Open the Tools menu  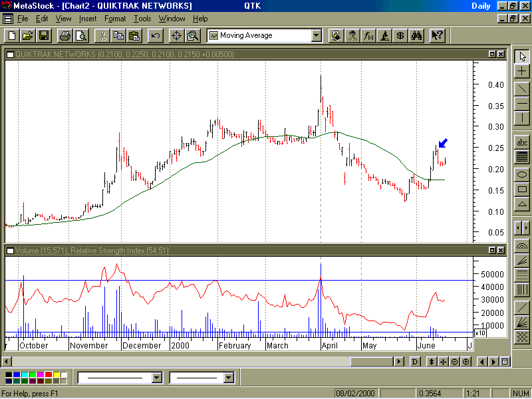click(x=142, y=19)
